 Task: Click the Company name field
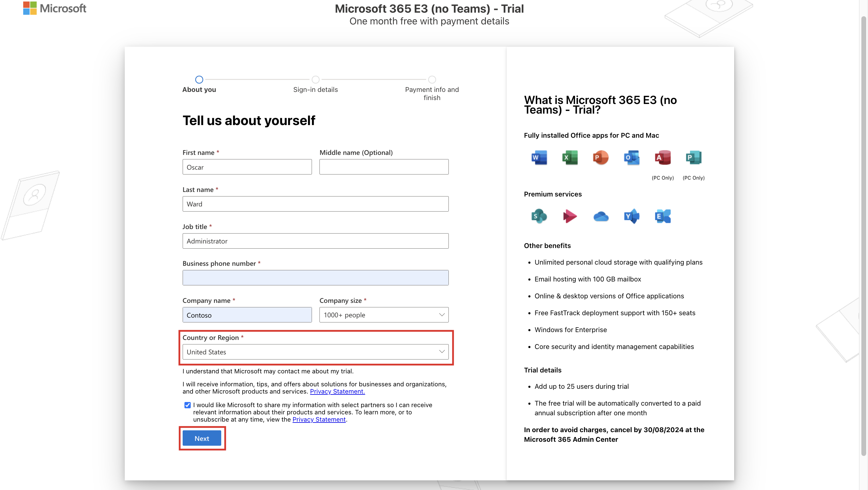coord(247,315)
